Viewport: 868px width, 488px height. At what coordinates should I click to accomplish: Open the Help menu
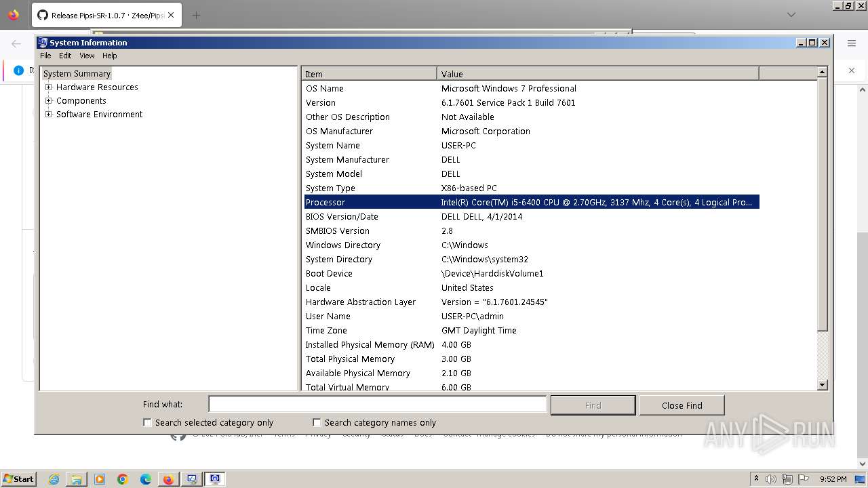tap(110, 56)
